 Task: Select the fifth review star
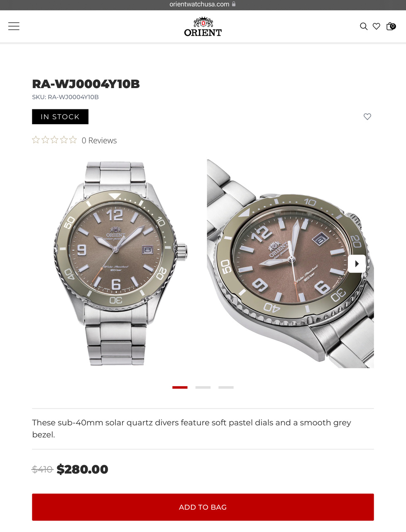pyautogui.click(x=73, y=140)
